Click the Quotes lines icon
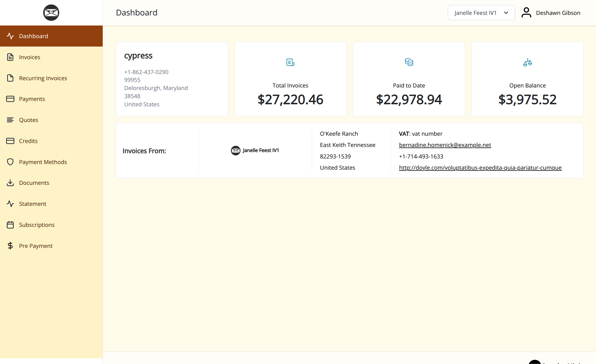This screenshot has height=364, width=596. (x=10, y=120)
